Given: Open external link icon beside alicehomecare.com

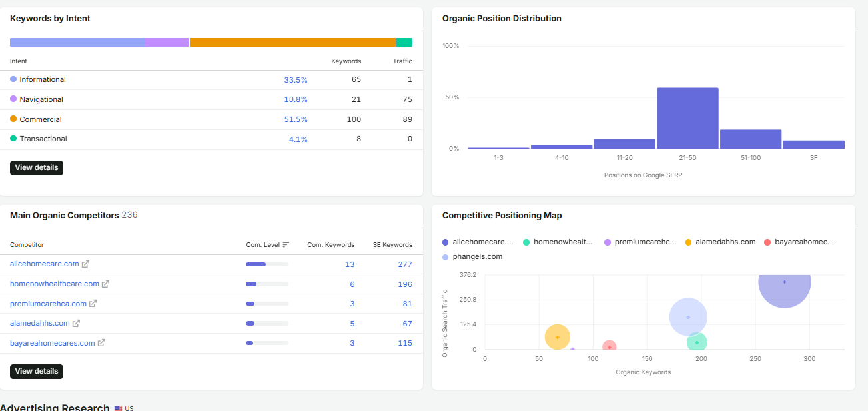Looking at the screenshot, I should pos(85,264).
